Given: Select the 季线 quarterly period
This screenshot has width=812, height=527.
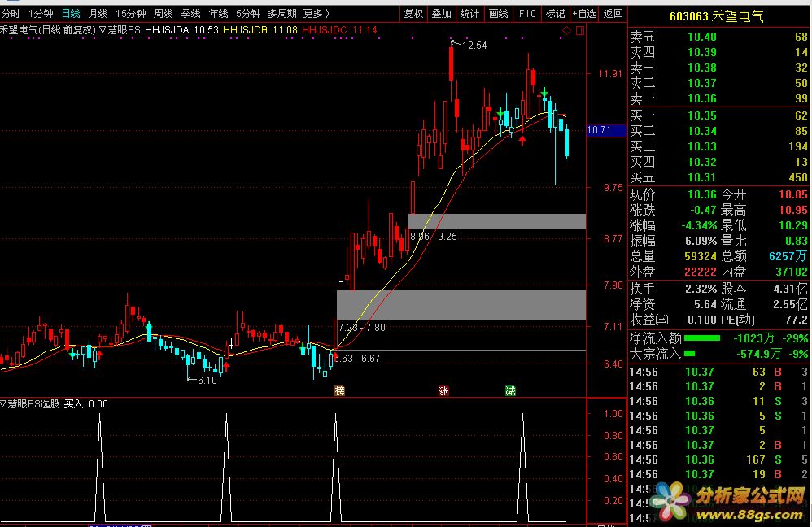Looking at the screenshot, I should coord(190,14).
